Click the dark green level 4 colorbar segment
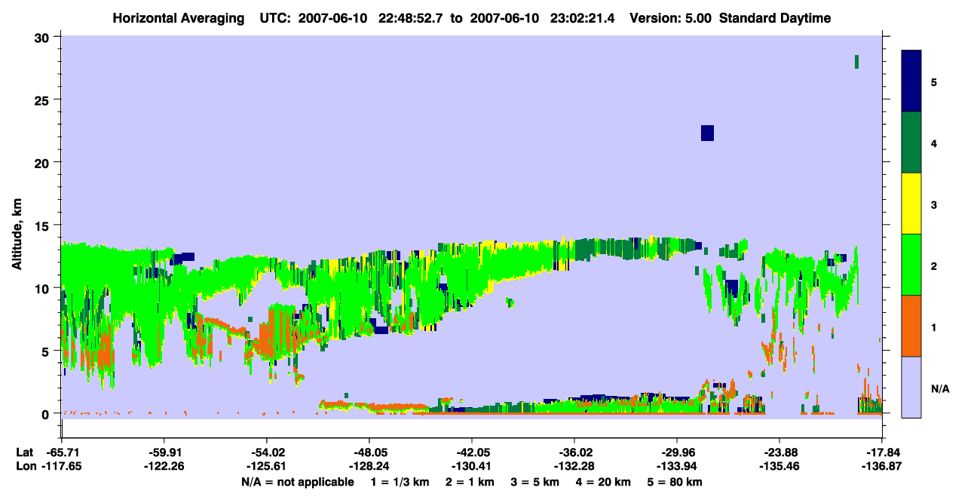 (911, 143)
